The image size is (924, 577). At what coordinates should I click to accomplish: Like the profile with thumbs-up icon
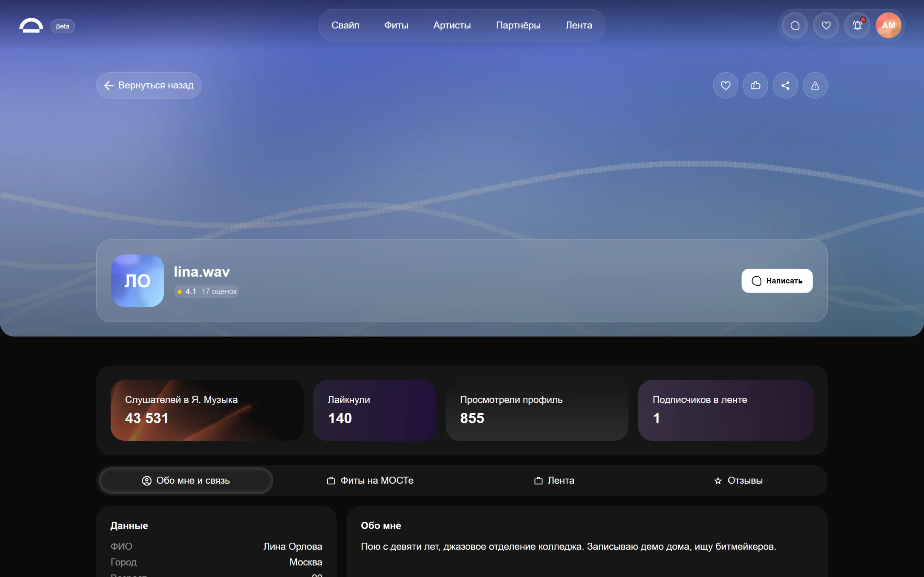point(755,85)
